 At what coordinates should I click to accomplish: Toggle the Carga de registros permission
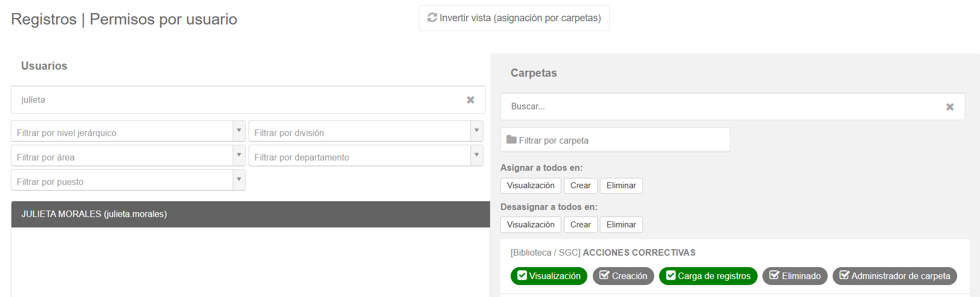click(708, 276)
